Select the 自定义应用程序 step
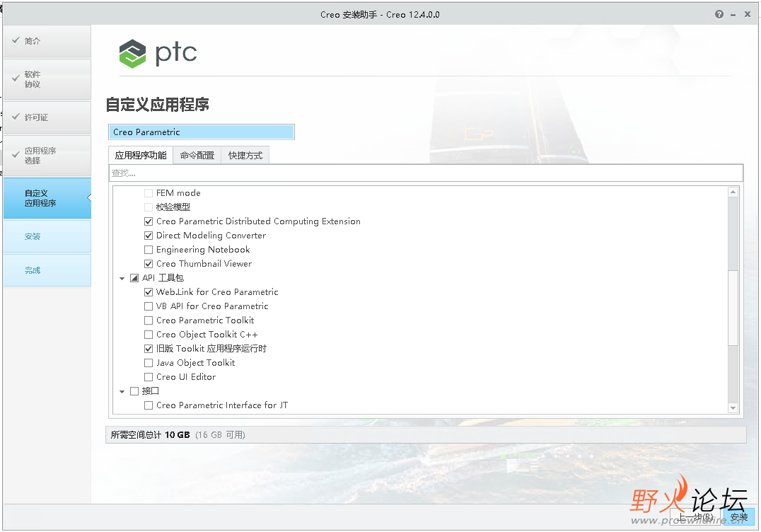761x532 pixels. 47,198
